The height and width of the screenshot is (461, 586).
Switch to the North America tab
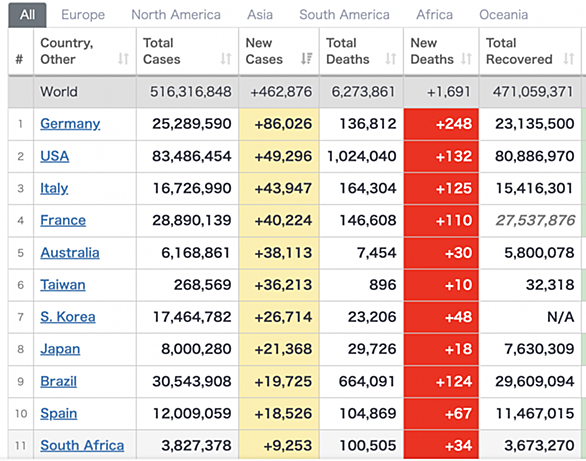176,15
